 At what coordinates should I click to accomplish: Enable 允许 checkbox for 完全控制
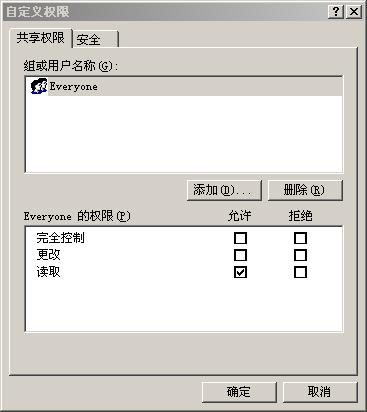(x=240, y=238)
